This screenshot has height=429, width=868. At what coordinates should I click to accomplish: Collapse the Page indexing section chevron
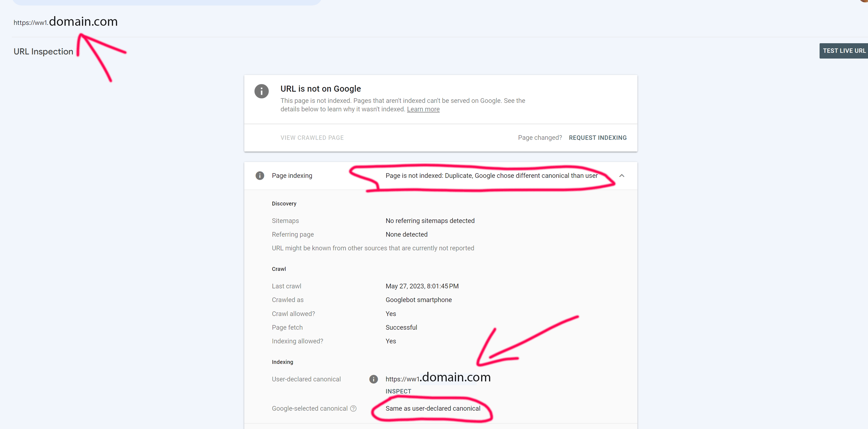click(x=622, y=176)
